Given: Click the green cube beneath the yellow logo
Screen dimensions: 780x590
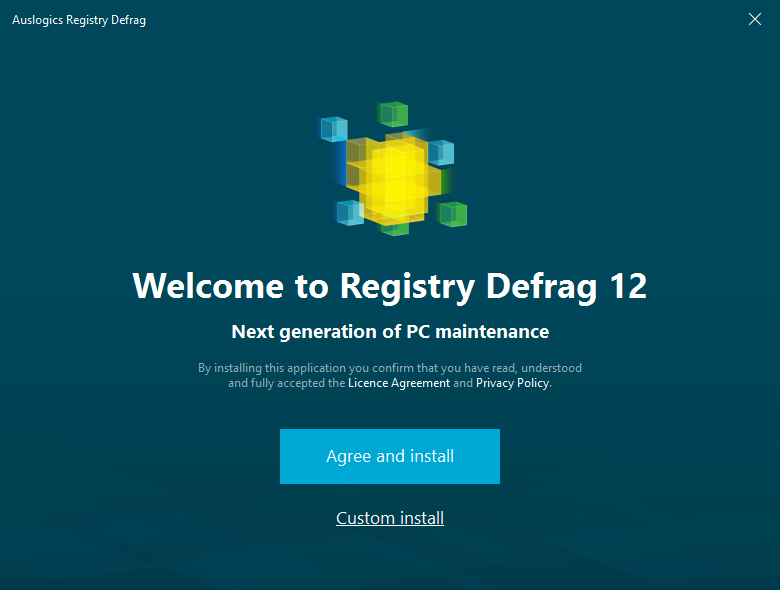Looking at the screenshot, I should 394,229.
